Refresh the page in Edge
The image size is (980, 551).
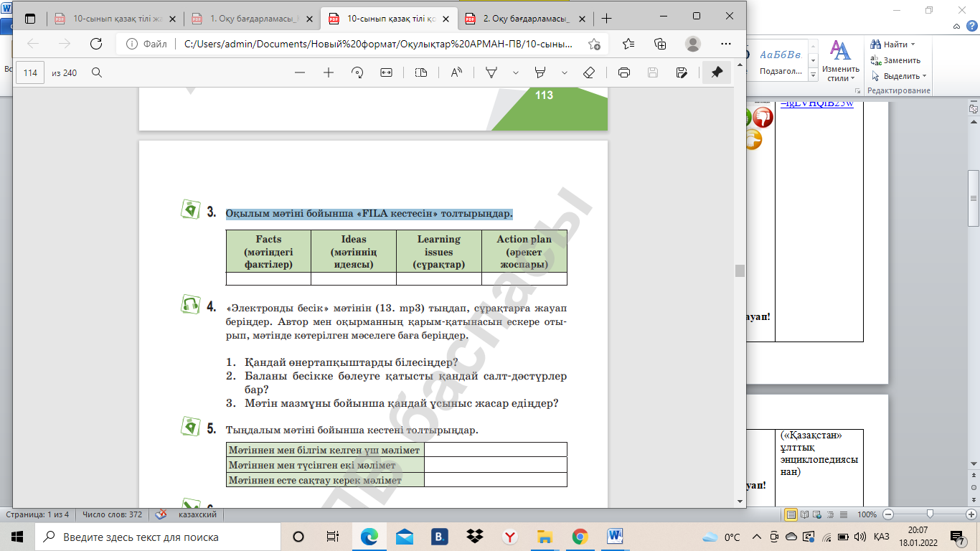pos(95,44)
